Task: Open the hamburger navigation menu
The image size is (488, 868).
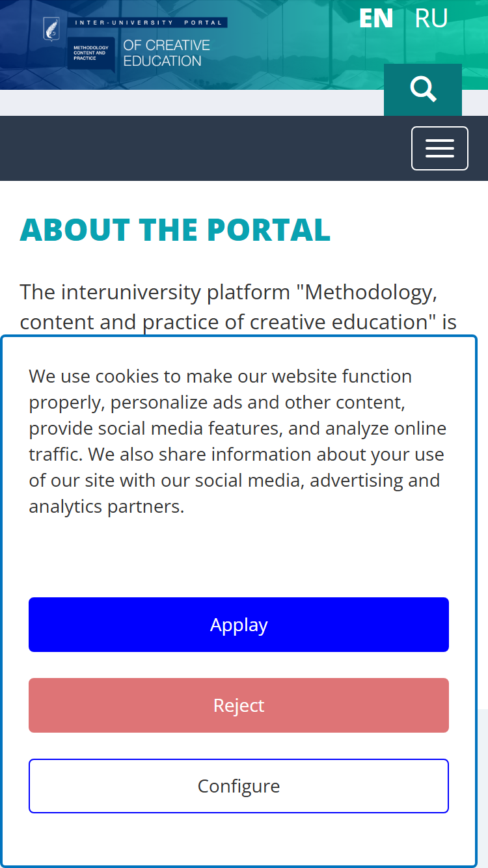Action: [440, 148]
